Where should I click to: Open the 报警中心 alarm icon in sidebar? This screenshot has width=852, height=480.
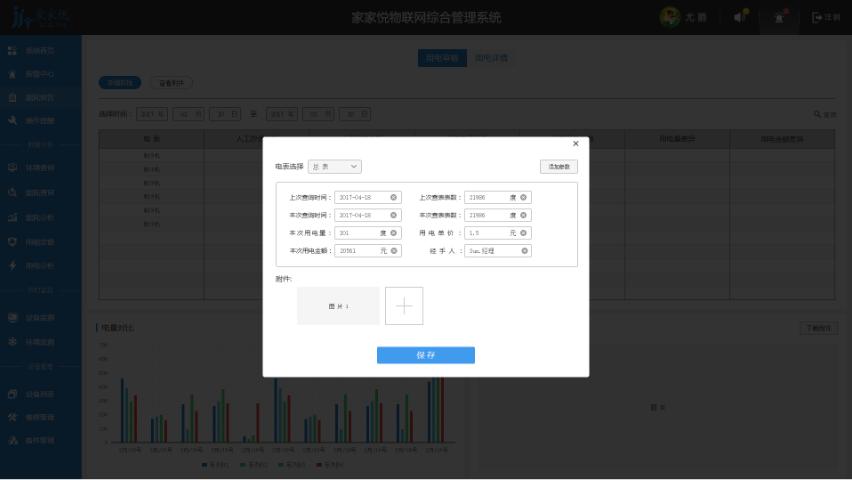coord(12,74)
